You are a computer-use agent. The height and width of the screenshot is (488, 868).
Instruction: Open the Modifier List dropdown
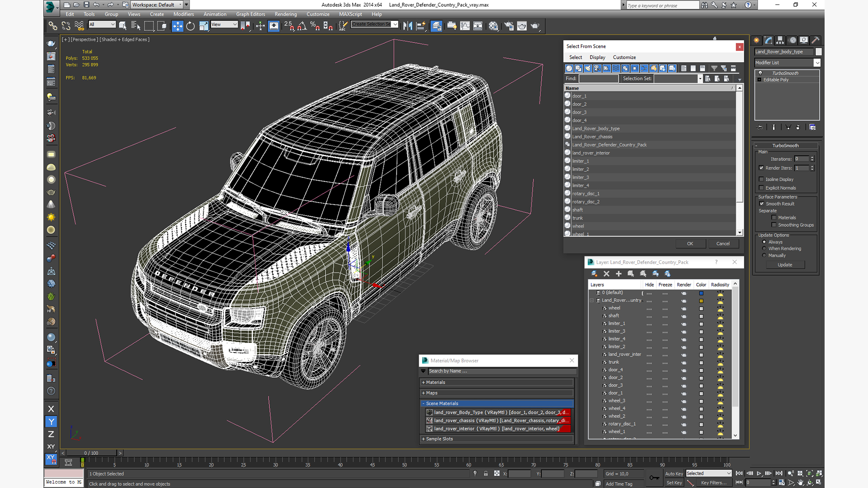coord(817,63)
